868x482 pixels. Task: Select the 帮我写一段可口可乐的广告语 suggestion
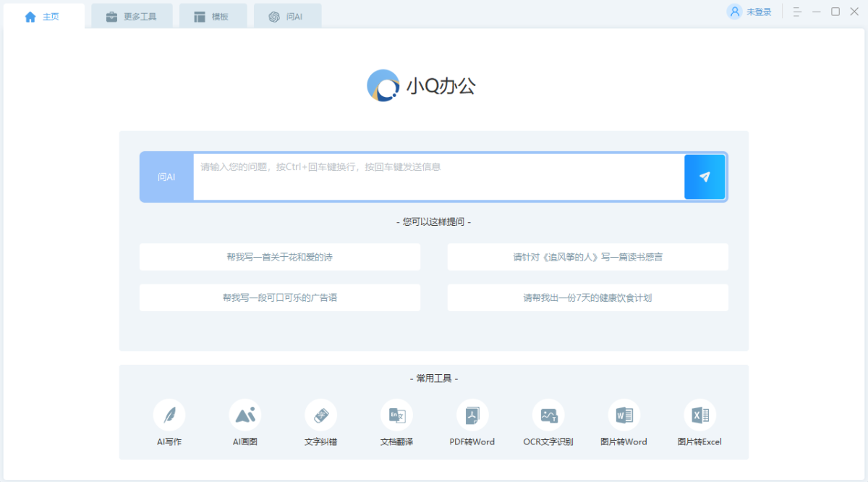click(279, 297)
